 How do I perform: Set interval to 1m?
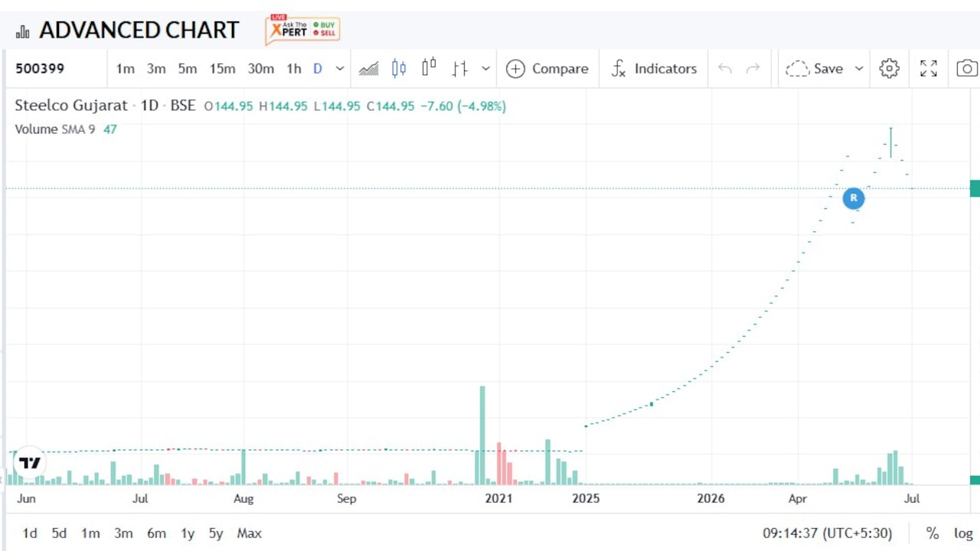(126, 69)
